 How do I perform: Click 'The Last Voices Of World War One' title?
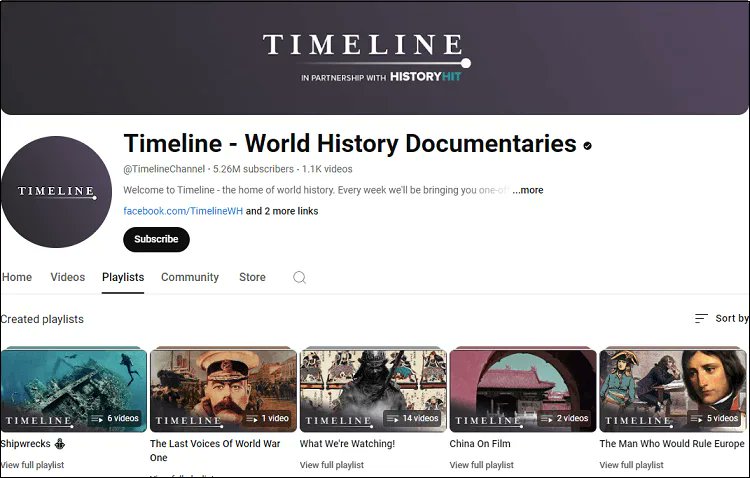[215, 450]
